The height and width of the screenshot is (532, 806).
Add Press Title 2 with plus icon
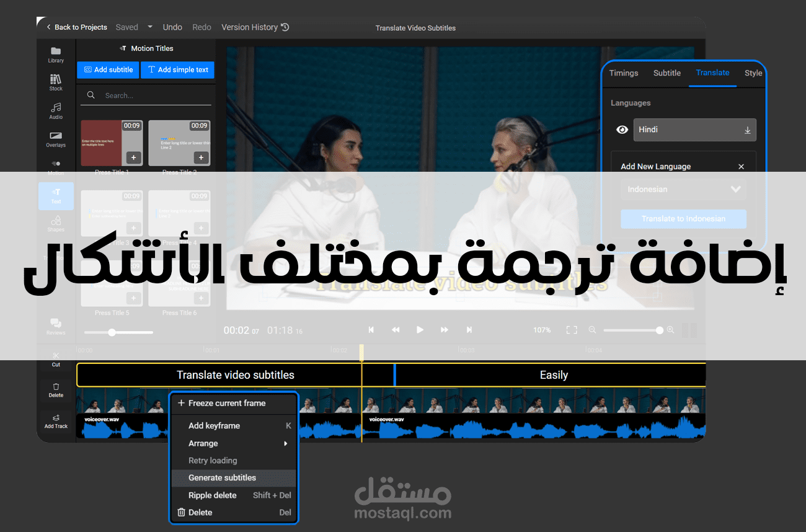point(201,157)
